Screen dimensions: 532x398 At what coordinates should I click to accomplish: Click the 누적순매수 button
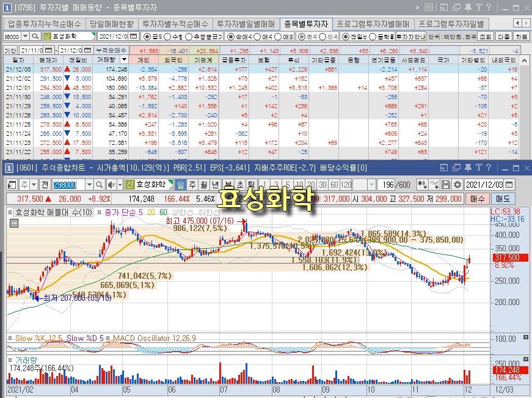tap(111, 50)
